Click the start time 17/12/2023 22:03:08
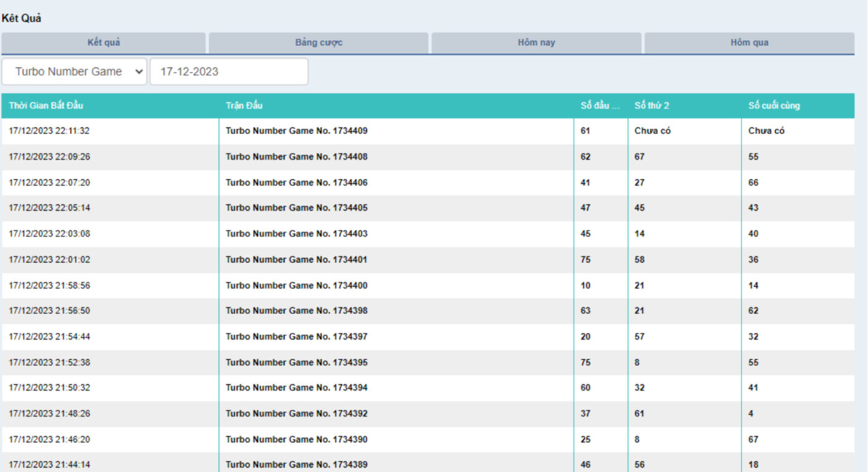 (x=49, y=234)
